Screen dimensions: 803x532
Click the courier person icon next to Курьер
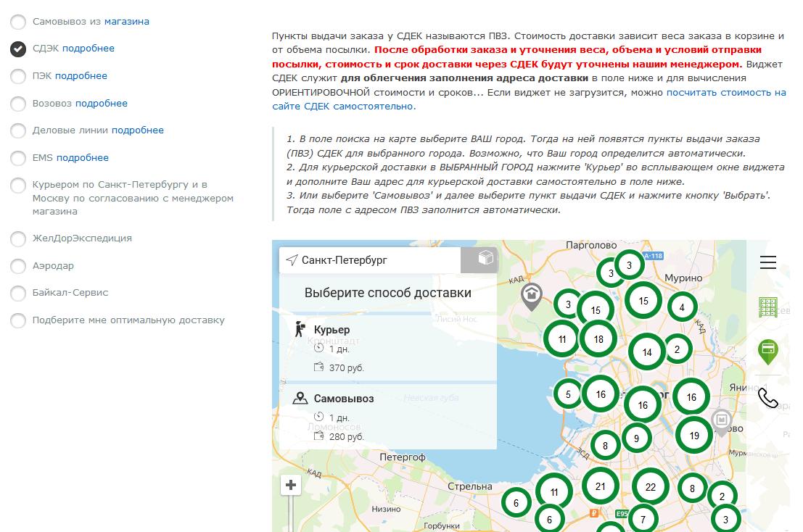300,330
